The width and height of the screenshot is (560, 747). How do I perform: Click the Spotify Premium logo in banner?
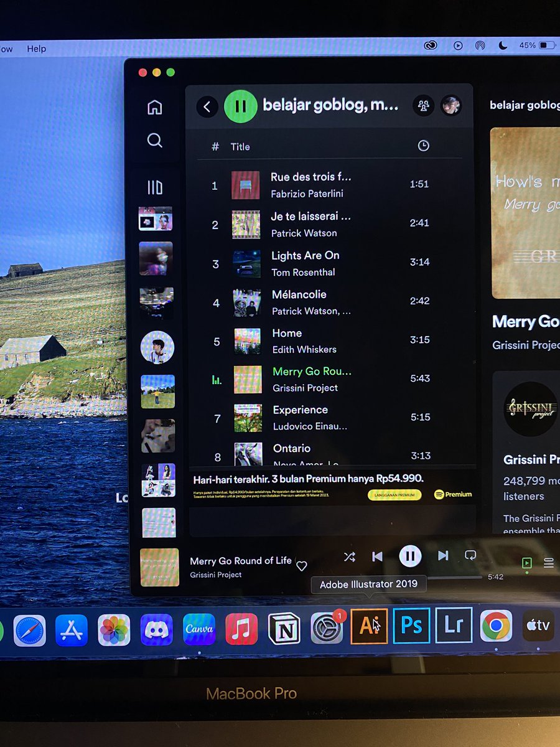(453, 494)
